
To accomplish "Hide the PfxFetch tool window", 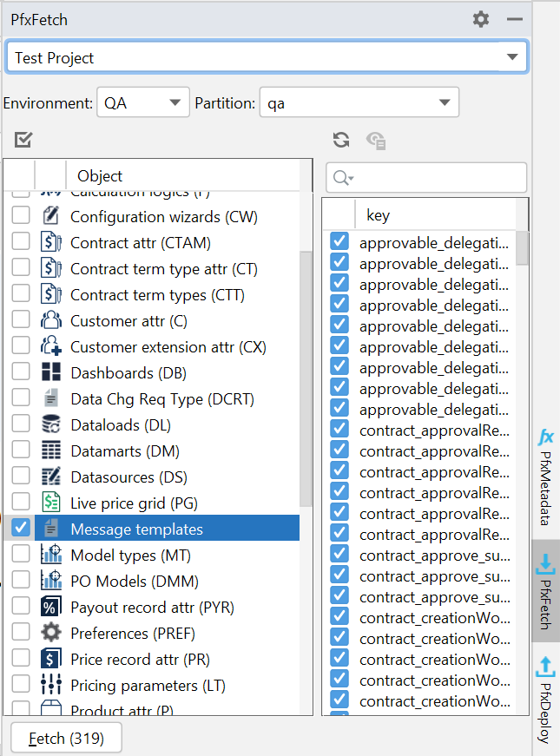I will pyautogui.click(x=515, y=19).
